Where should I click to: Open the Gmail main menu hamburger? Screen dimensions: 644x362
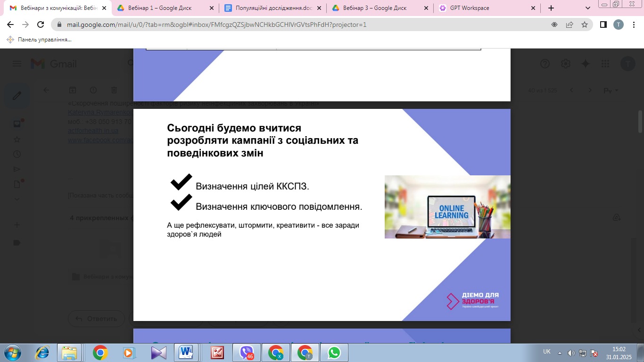click(x=17, y=64)
